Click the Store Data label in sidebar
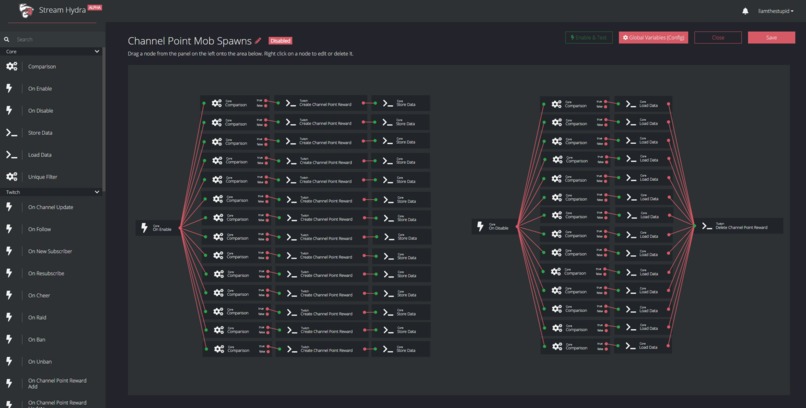806x408 pixels. coord(40,133)
